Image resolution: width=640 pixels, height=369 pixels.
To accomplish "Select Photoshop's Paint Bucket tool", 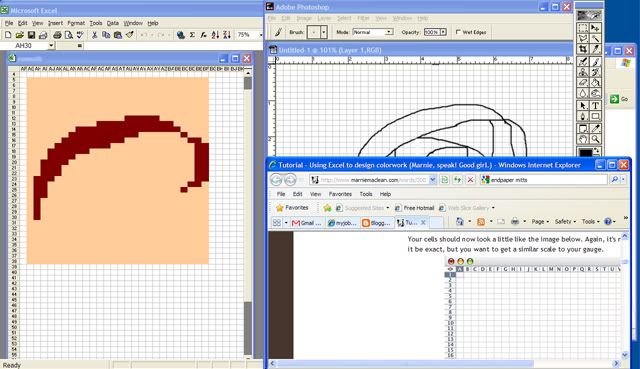I will pyautogui.click(x=596, y=83).
